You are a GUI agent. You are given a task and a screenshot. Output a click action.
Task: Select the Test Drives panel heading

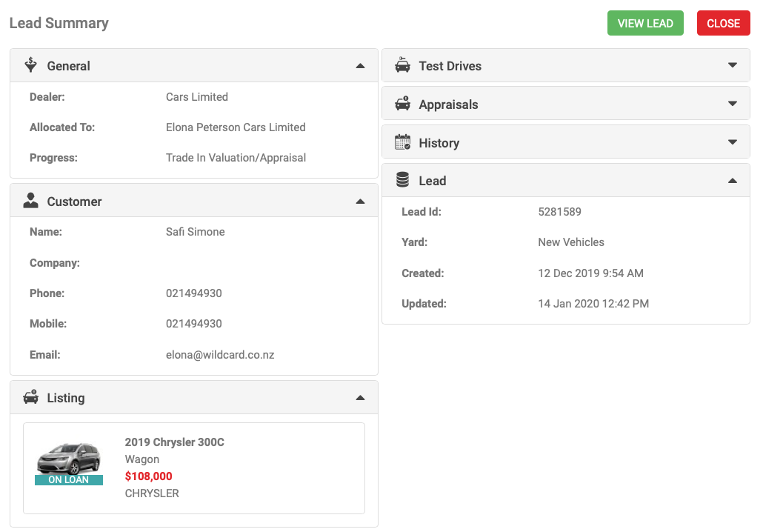point(450,66)
